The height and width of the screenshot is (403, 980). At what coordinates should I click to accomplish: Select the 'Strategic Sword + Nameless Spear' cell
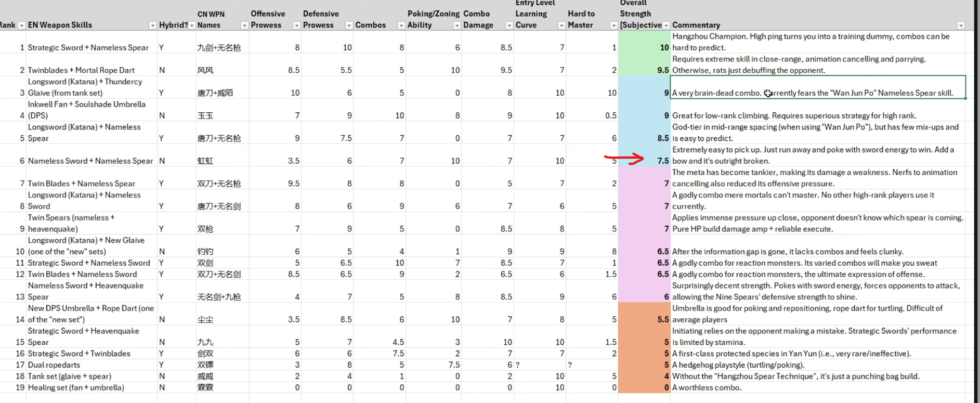92,42
